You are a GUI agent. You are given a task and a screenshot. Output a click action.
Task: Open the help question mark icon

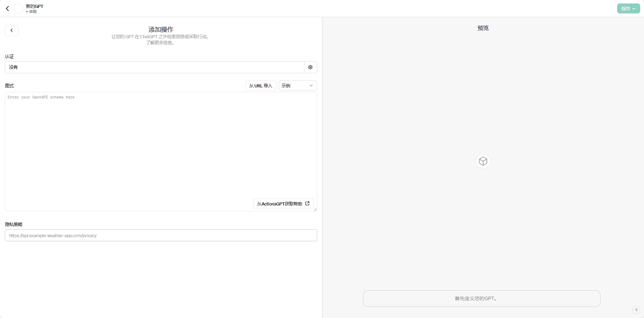point(636,310)
